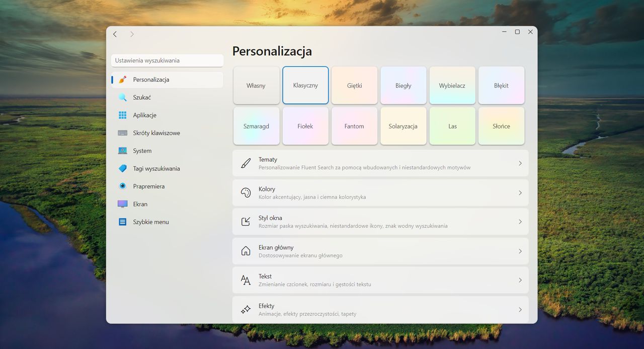Expand the Efekty row chevron
Image resolution: width=644 pixels, height=349 pixels.
[x=520, y=309]
